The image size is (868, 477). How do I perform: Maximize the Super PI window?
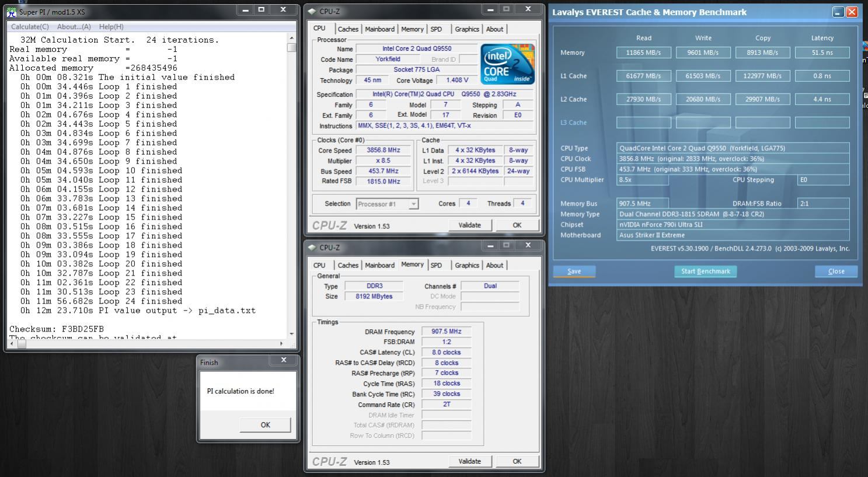(x=262, y=9)
